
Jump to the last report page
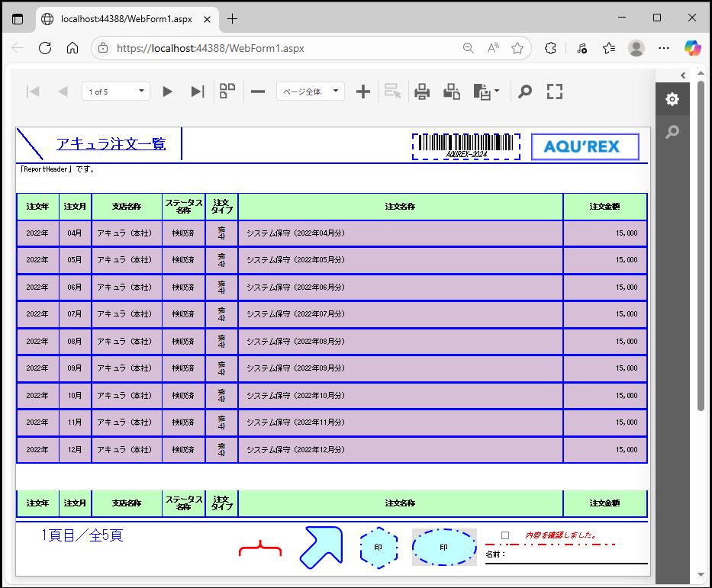[x=197, y=92]
